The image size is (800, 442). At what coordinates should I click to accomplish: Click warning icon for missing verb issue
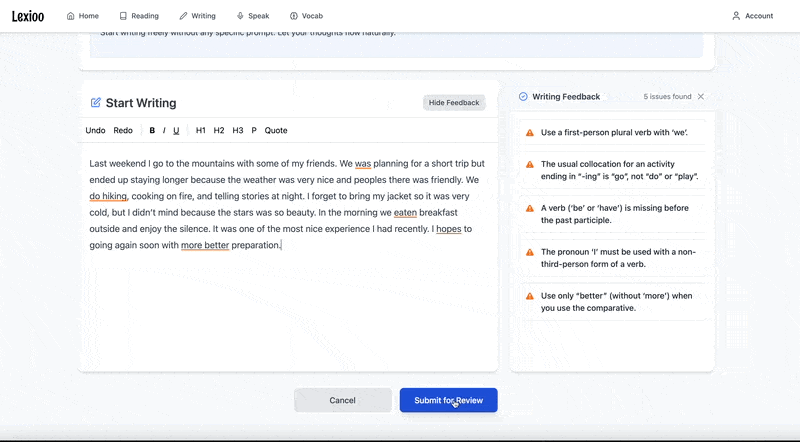[530, 208]
